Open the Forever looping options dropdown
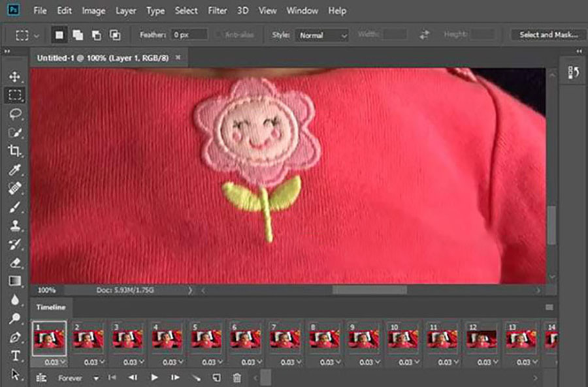Image resolution: width=588 pixels, height=387 pixels. tap(78, 378)
